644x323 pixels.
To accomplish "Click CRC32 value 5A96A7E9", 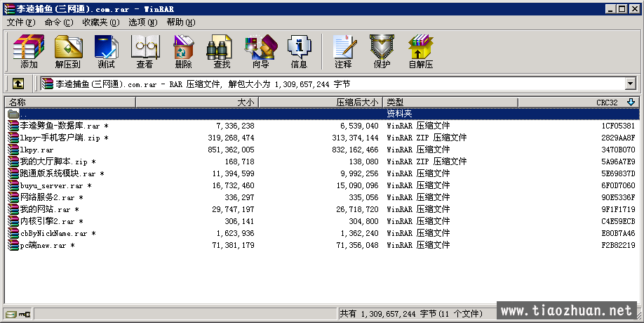I will [618, 161].
